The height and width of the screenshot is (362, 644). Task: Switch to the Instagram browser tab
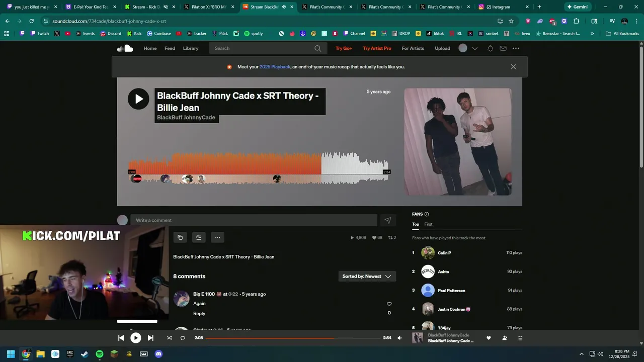[x=503, y=7]
